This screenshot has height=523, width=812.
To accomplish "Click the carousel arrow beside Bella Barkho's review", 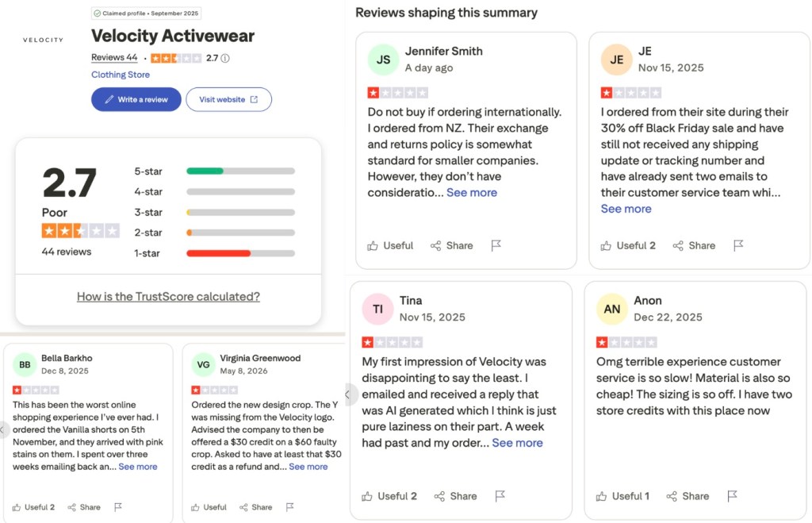I will [x=2, y=429].
